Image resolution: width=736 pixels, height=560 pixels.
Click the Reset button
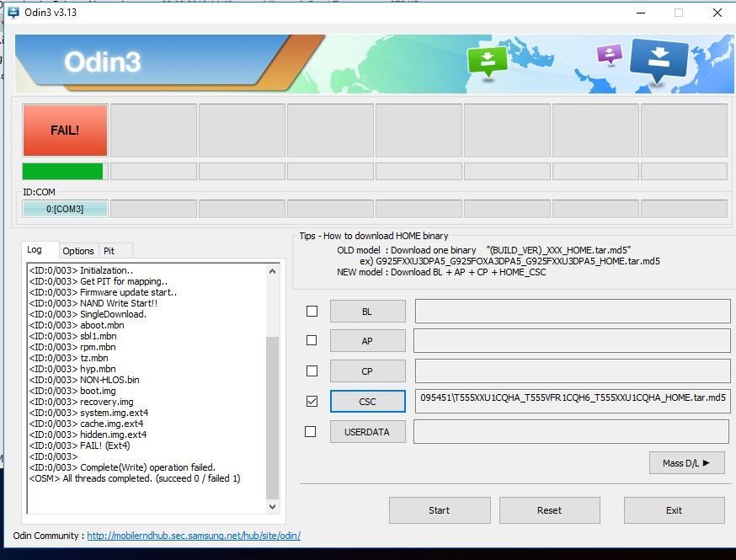pos(549,510)
